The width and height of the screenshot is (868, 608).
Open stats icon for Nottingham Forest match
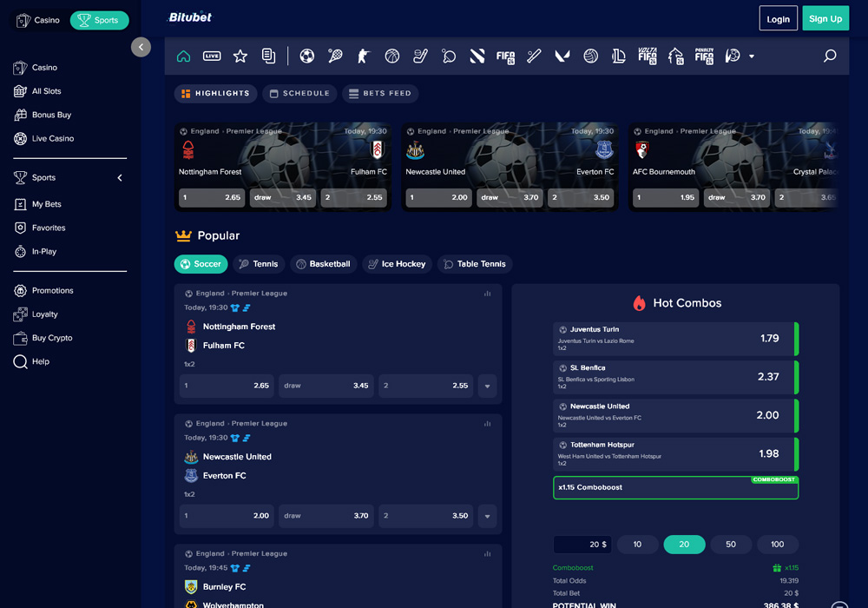[487, 294]
